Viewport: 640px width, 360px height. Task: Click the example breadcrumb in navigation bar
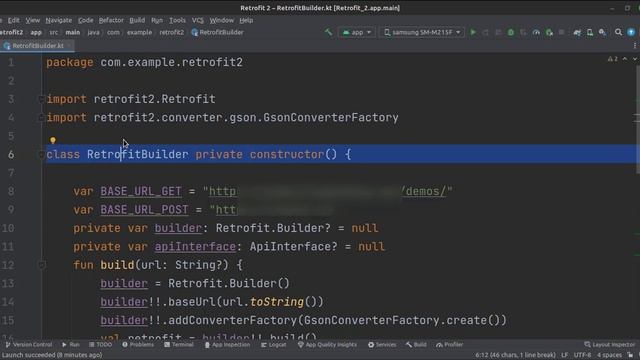coord(139,32)
